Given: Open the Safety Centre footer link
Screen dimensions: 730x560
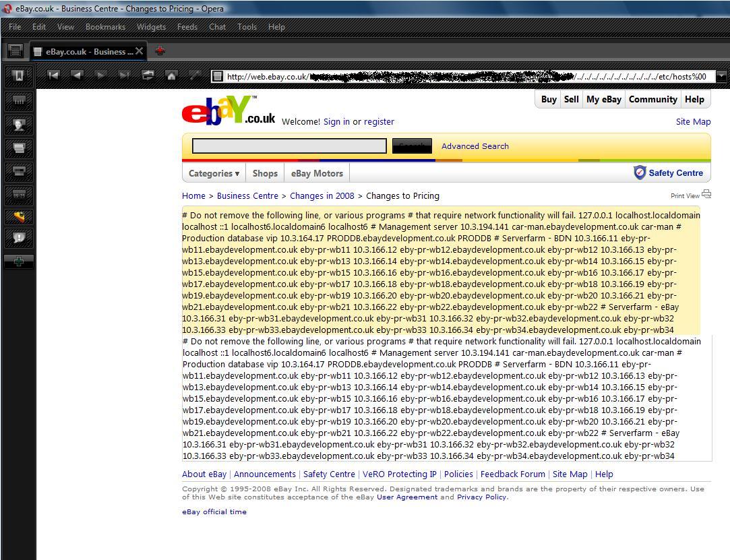Looking at the screenshot, I should click(329, 474).
